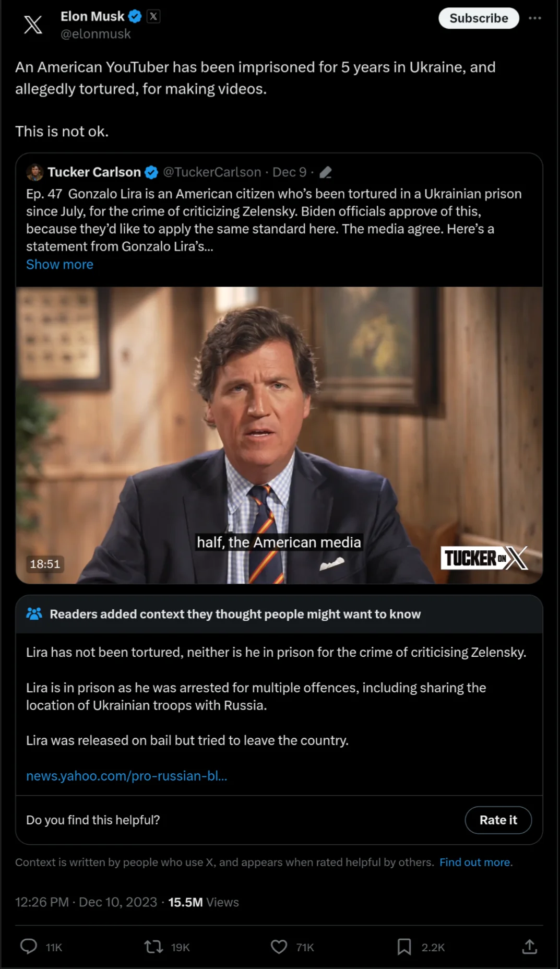Play the Tucker Carlson video thumbnail
This screenshot has height=969, width=560.
click(279, 435)
